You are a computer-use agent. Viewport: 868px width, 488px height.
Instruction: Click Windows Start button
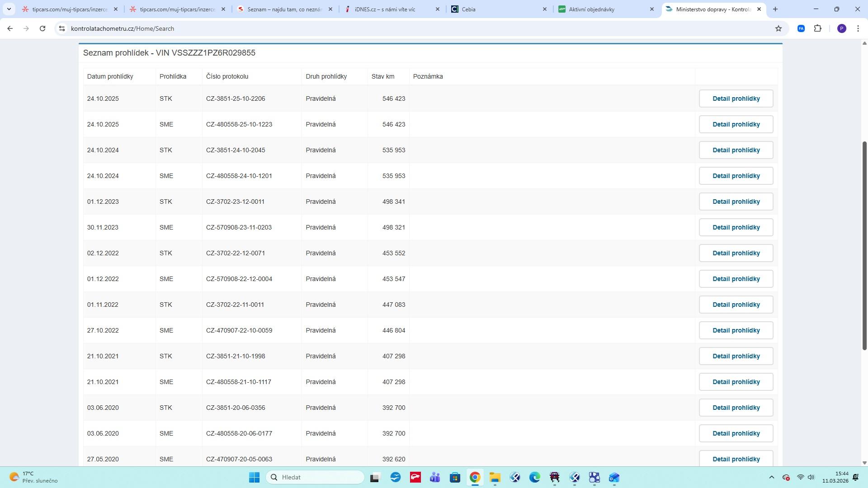[x=254, y=478]
